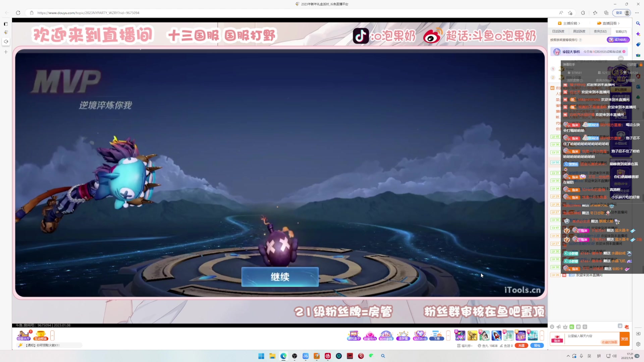
Task: Switch to the 钻粉(27) tab
Action: click(621, 32)
